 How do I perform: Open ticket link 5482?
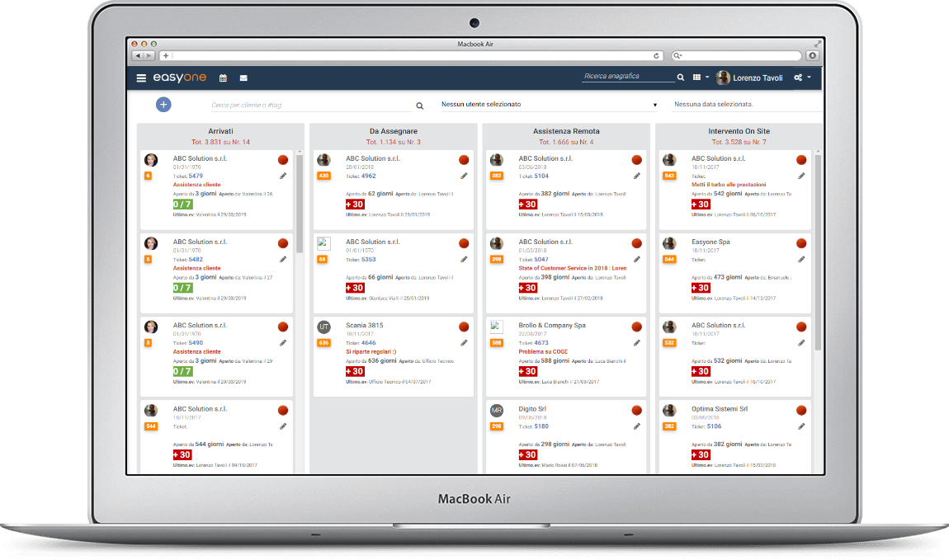point(196,260)
